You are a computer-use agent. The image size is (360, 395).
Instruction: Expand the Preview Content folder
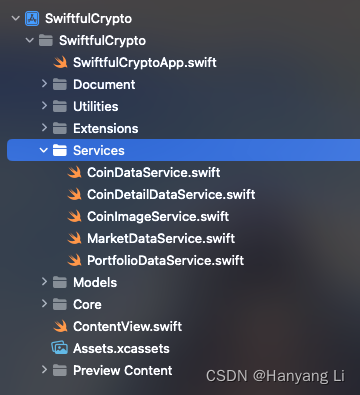pyautogui.click(x=44, y=370)
